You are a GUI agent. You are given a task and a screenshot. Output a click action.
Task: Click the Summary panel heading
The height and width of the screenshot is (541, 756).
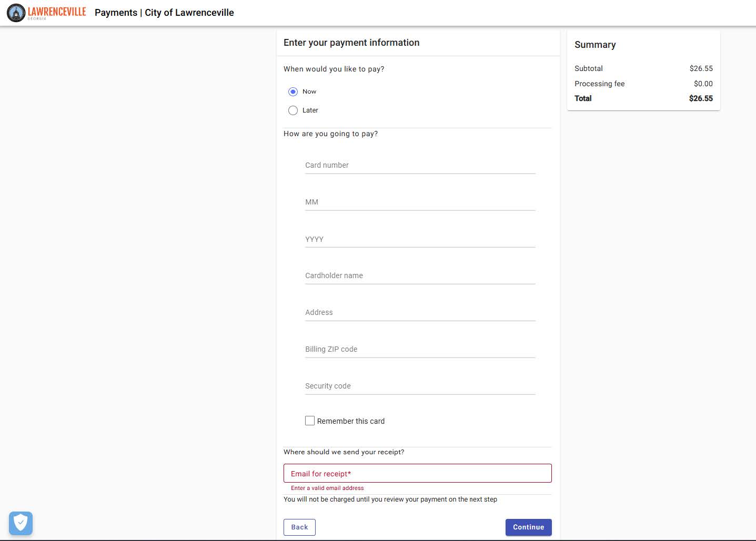(595, 45)
